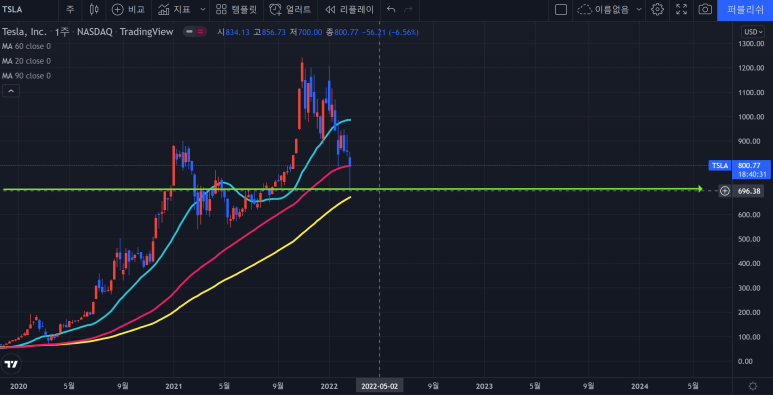
Task: Open the layout setup square icon
Action: tap(561, 9)
